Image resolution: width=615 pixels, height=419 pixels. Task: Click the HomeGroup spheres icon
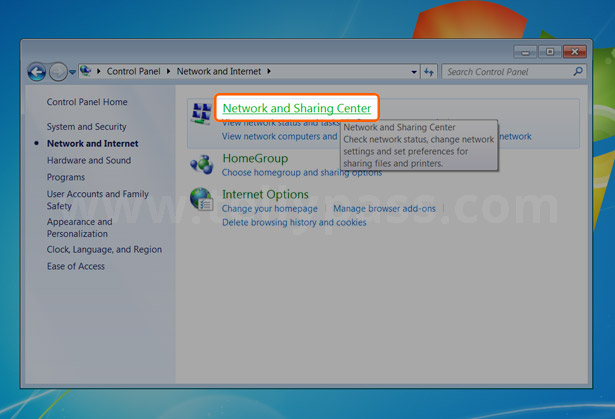202,165
